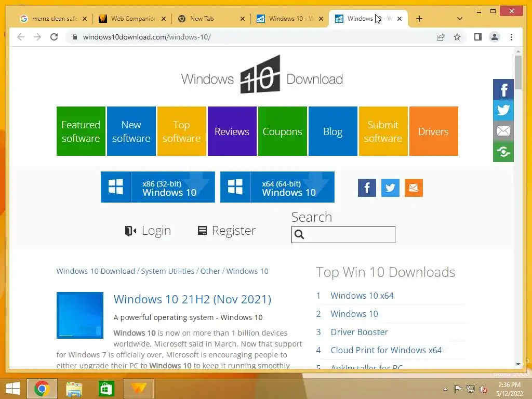Reload the current page

[x=54, y=37]
